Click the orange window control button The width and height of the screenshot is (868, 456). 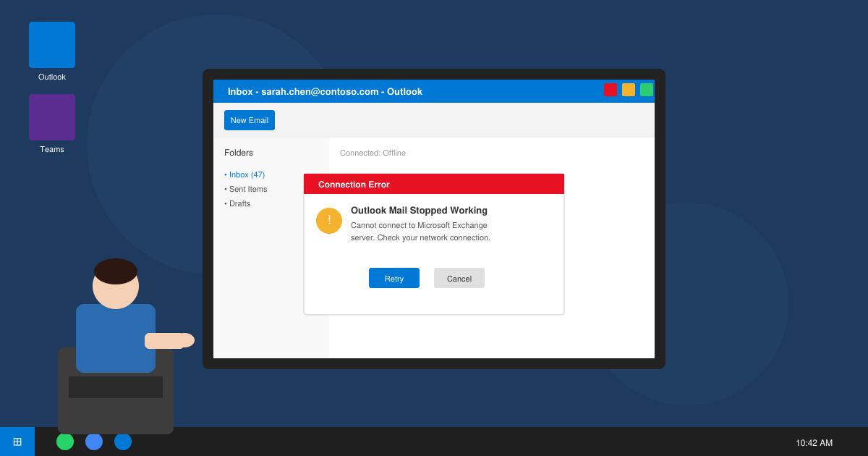coord(629,90)
